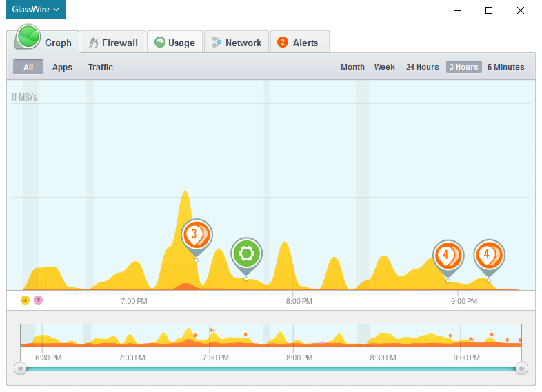Viewport: 542px width, 392px height.
Task: Click the mini timeline overview graph
Action: [x=270, y=336]
